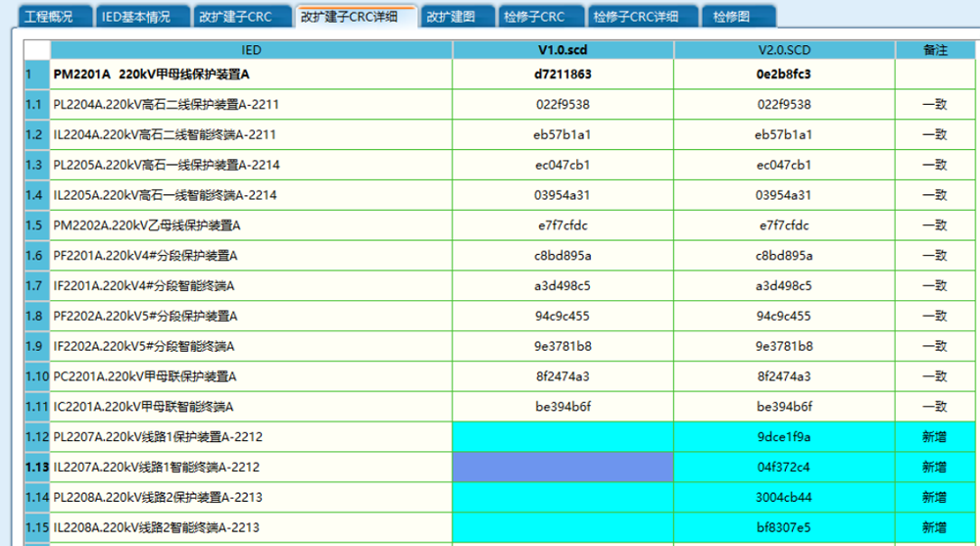Click the V1.0.scd column header
This screenshot has height=546, width=980.
coord(563,50)
